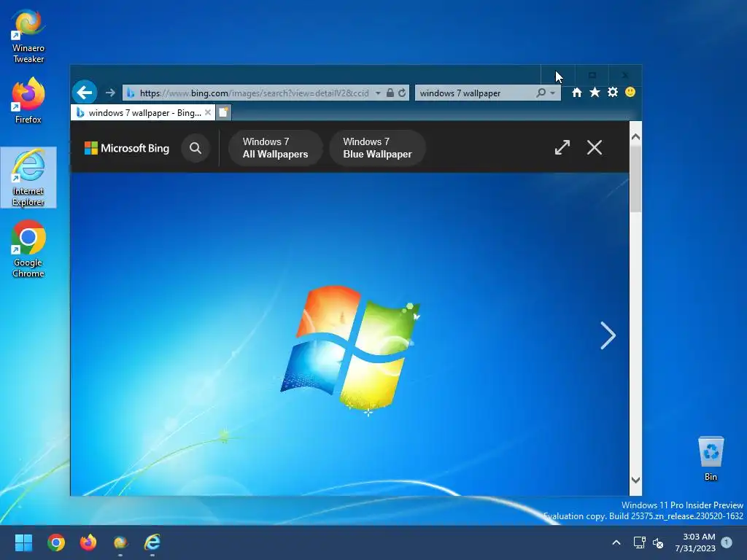Image resolution: width=747 pixels, height=560 pixels.
Task: Open the clock showing 3:03 AM
Action: tap(695, 542)
